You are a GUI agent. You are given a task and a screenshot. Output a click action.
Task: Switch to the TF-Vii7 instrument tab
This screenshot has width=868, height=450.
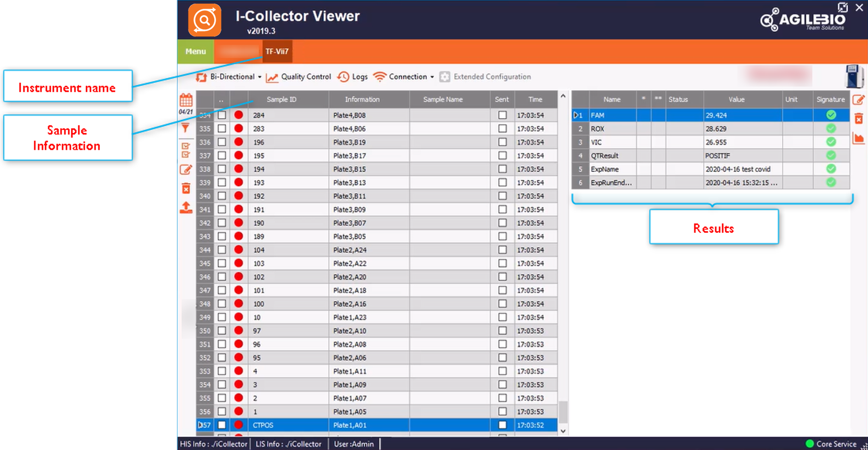pyautogui.click(x=277, y=51)
